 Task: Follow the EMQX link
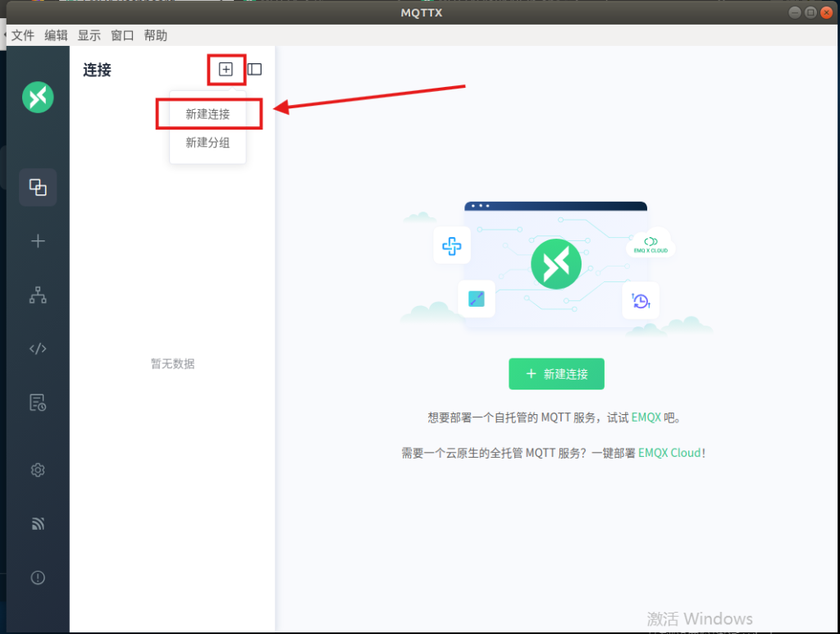[x=646, y=417]
